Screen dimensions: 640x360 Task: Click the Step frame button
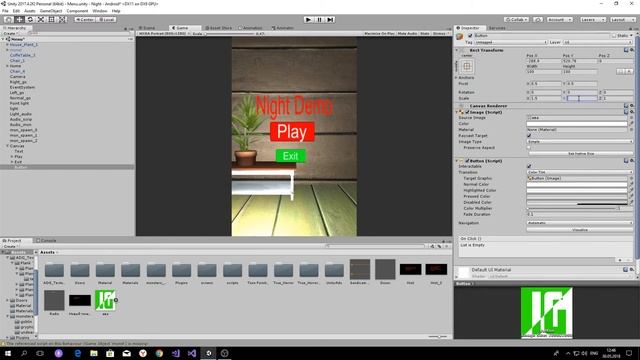[x=330, y=20]
